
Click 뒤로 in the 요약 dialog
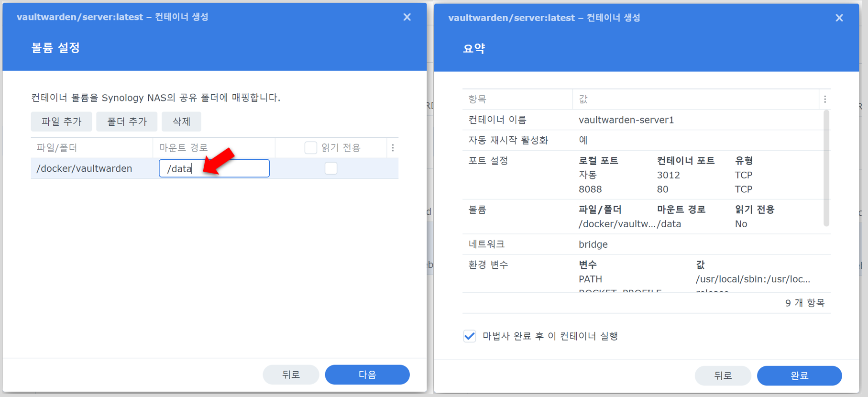click(x=723, y=375)
